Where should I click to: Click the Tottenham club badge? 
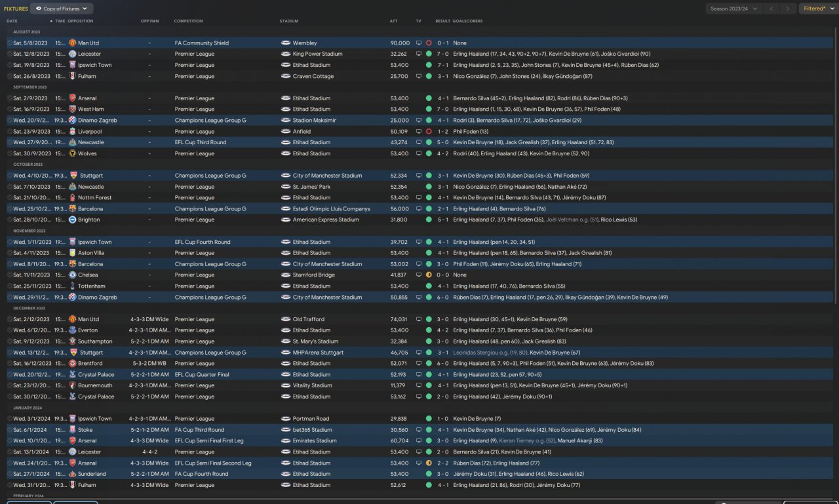click(x=72, y=286)
